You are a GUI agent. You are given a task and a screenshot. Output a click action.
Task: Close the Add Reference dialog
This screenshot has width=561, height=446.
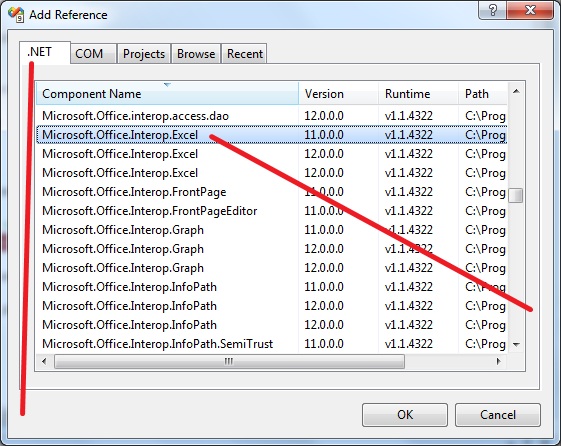pos(530,10)
